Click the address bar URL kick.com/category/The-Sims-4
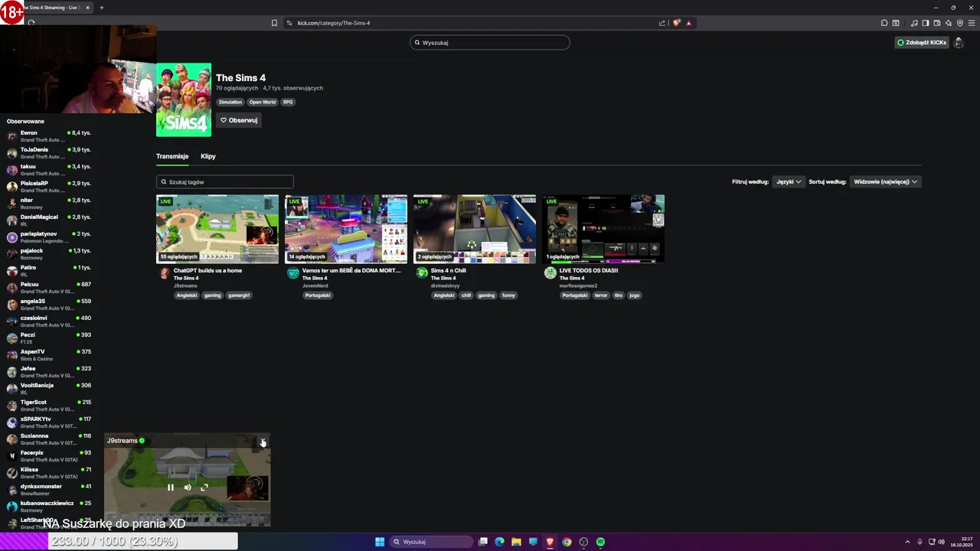980x551 pixels. pyautogui.click(x=334, y=23)
